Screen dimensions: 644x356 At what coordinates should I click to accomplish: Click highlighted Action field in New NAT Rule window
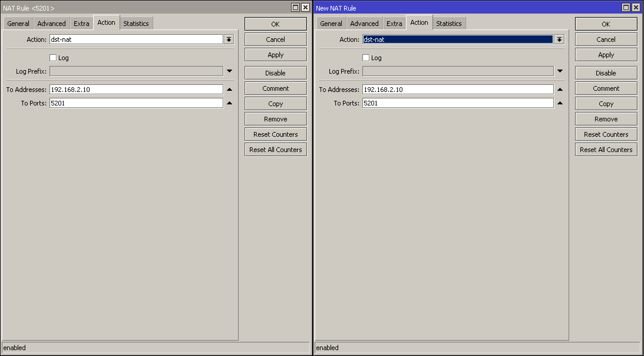458,39
